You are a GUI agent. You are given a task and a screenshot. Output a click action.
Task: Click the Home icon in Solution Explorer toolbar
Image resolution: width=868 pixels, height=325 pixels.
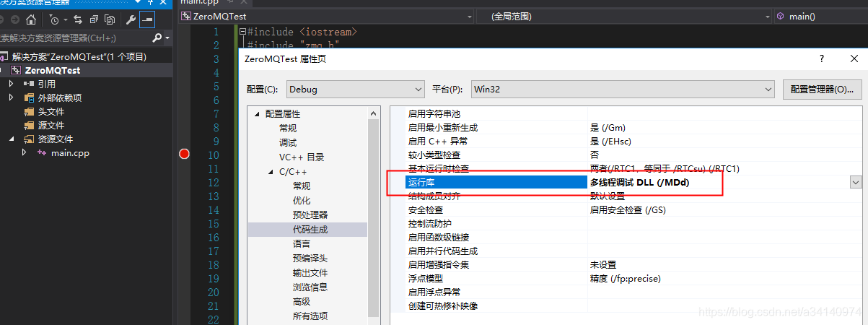point(31,19)
